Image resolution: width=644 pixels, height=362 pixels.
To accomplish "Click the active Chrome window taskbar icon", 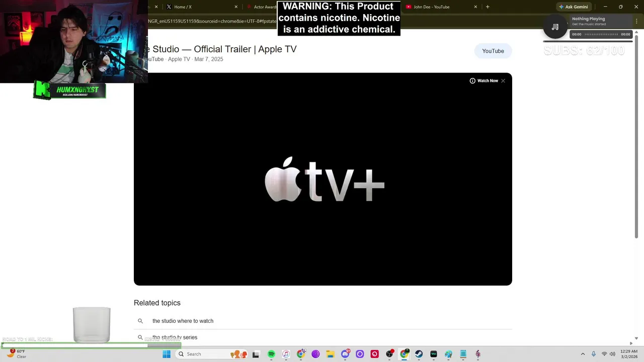I will click(x=404, y=354).
